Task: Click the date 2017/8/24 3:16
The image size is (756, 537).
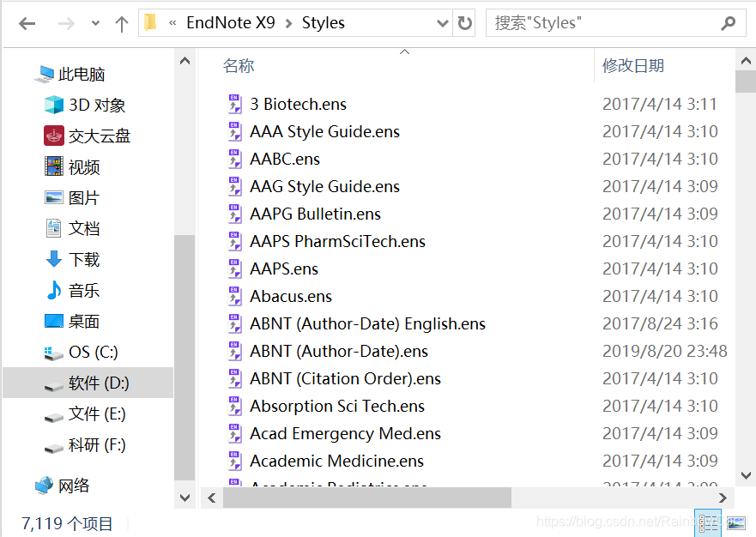Action: [660, 324]
